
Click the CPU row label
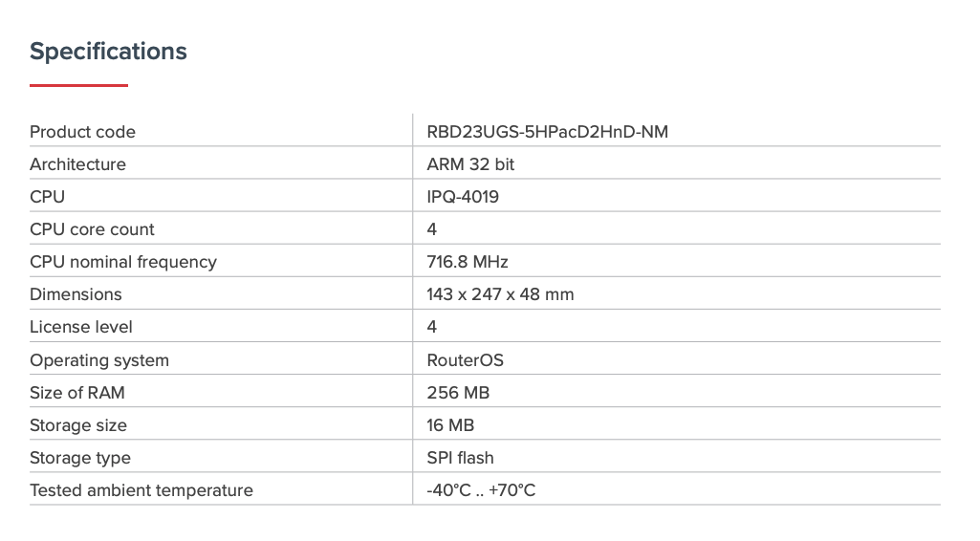coord(47,197)
